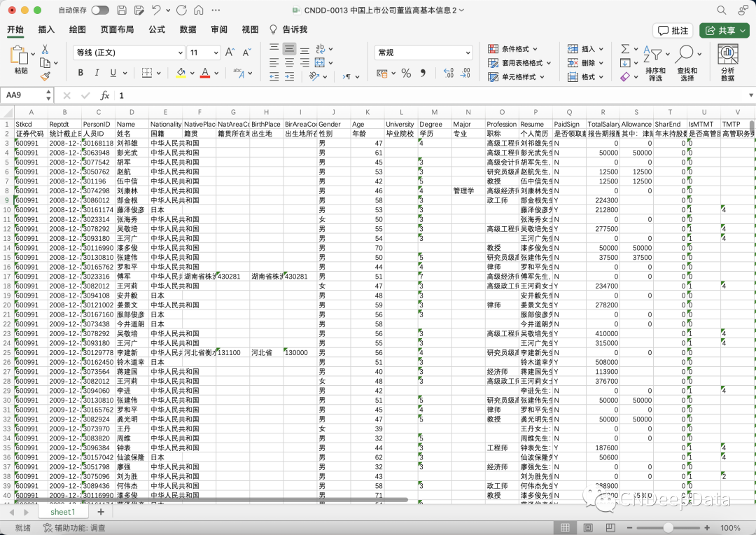Click the Redo circular arrow icon

pos(181,10)
